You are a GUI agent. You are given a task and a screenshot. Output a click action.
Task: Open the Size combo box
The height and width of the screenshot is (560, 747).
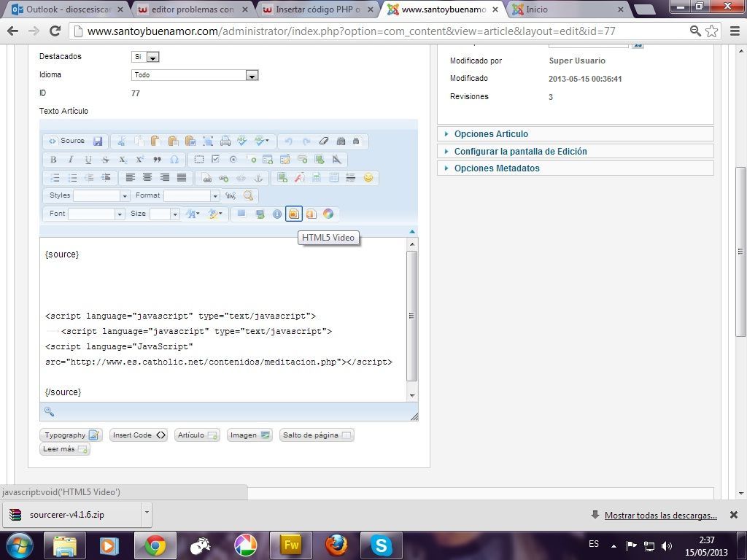[165, 214]
